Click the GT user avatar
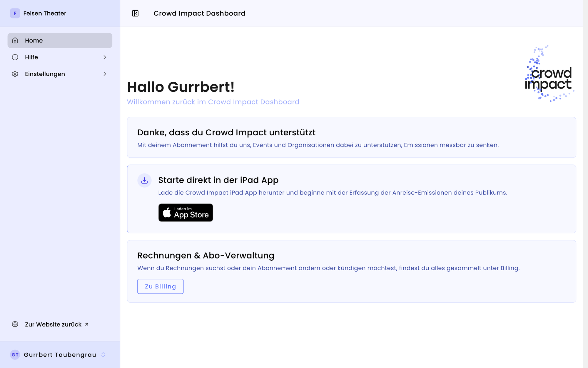The image size is (588, 368). click(15, 355)
